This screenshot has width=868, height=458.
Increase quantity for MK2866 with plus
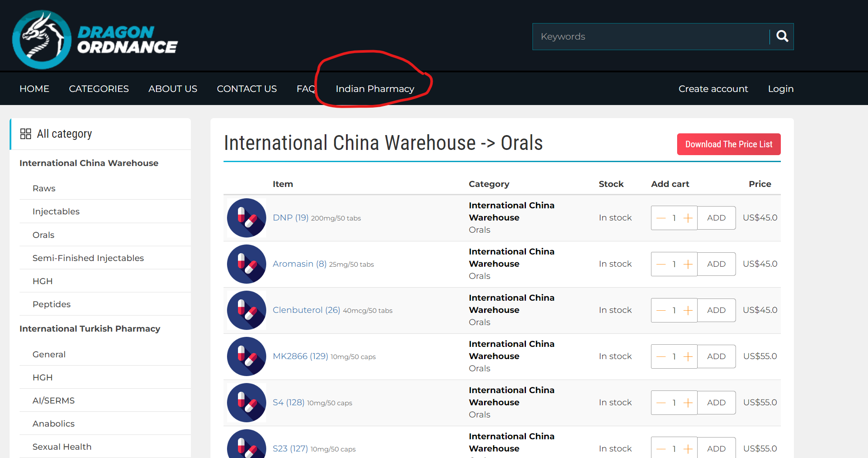[688, 356]
